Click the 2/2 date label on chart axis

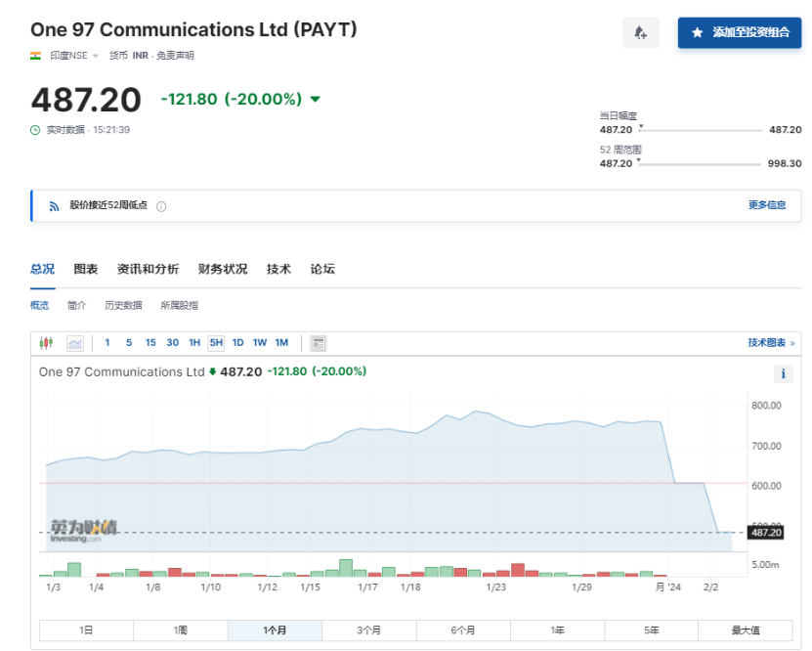click(710, 587)
